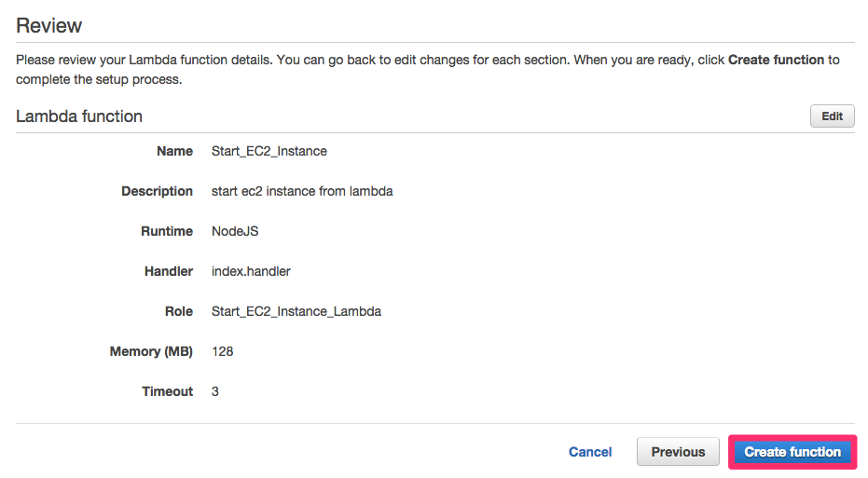Edit the Lambda function section
868x478 pixels.
(x=832, y=116)
